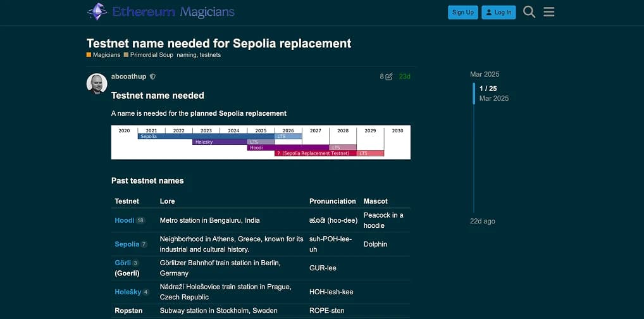This screenshot has width=644, height=319.
Task: Click the topic title heading
Action: (x=219, y=43)
